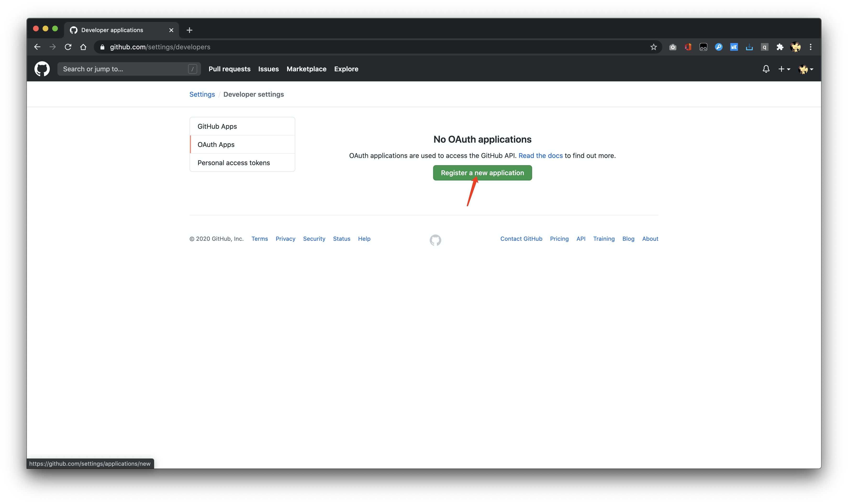
Task: Open the Read the docs link
Action: click(x=541, y=156)
